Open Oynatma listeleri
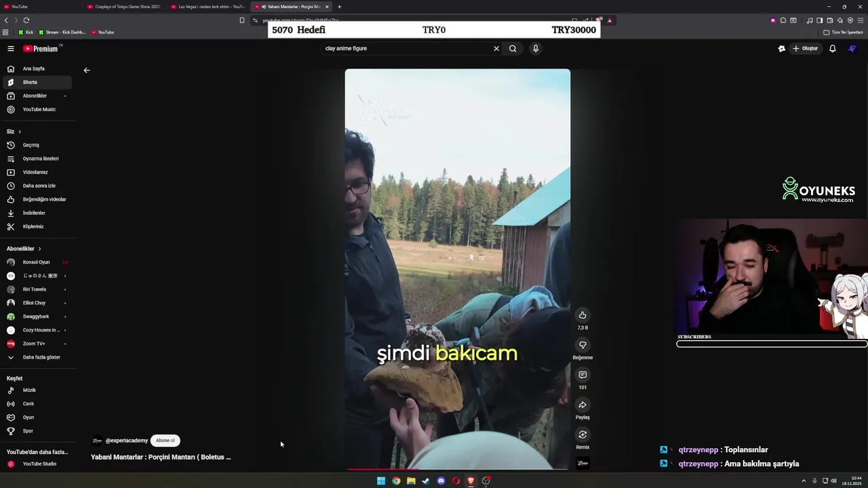This screenshot has width=868, height=488. coord(37,159)
